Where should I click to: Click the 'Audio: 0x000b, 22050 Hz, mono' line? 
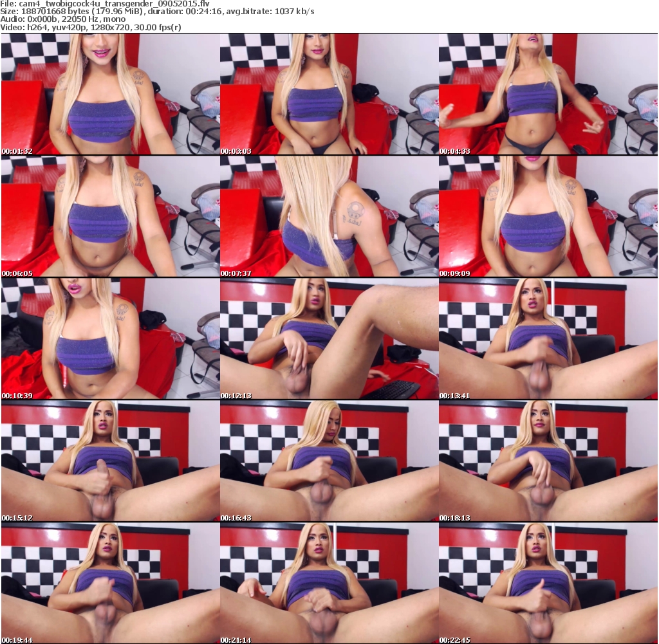(63, 19)
